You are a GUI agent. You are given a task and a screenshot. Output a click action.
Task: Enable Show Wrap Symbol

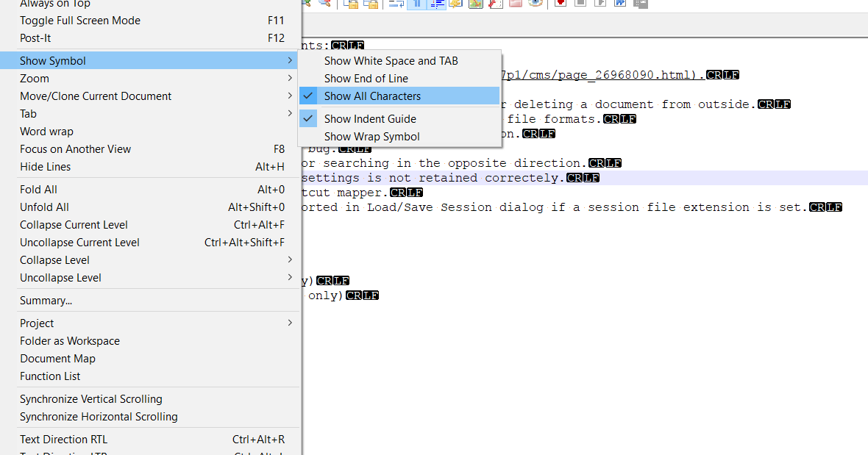pos(371,137)
